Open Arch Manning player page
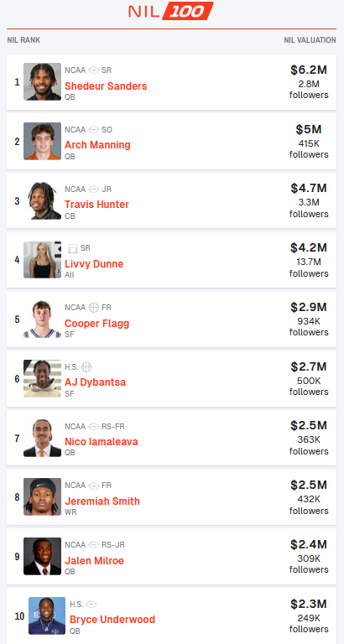344x644 pixels. pyautogui.click(x=97, y=145)
